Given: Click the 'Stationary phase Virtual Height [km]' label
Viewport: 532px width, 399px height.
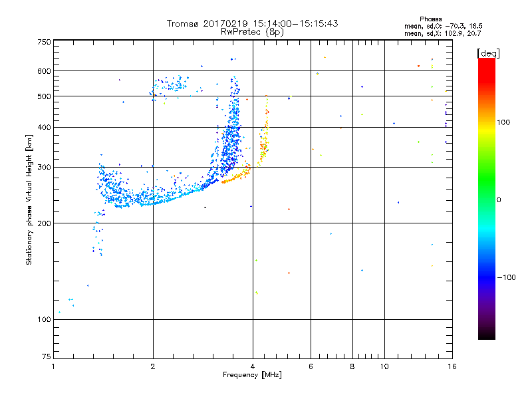Looking at the screenshot, I should (x=29, y=200).
